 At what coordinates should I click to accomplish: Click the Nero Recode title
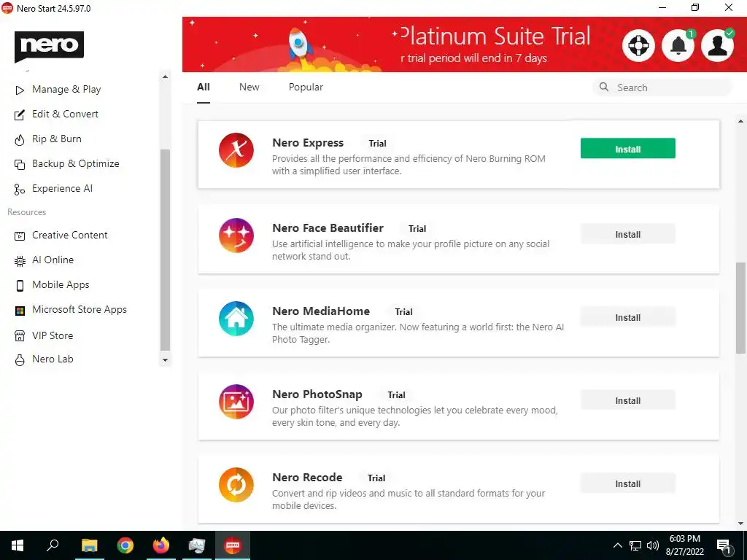[x=307, y=477]
